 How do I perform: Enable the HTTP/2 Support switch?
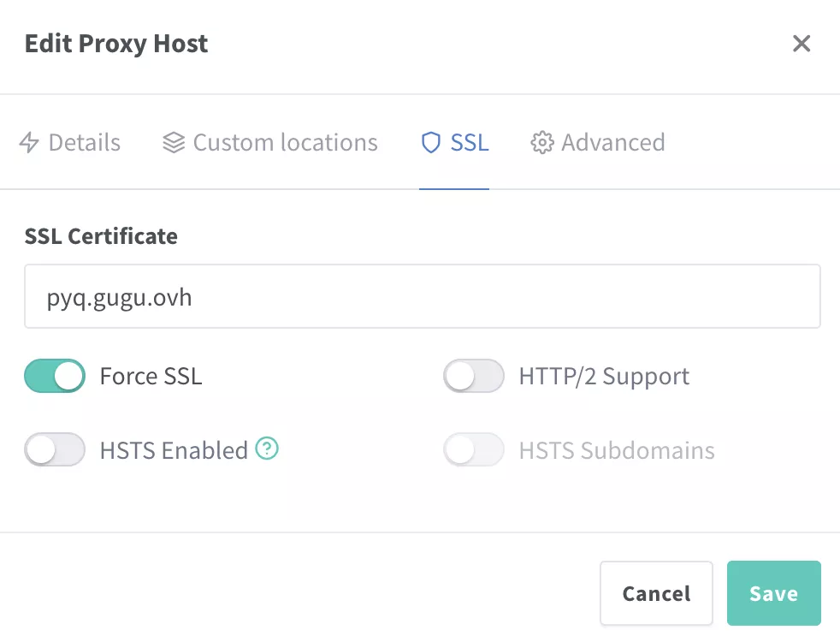pos(473,376)
